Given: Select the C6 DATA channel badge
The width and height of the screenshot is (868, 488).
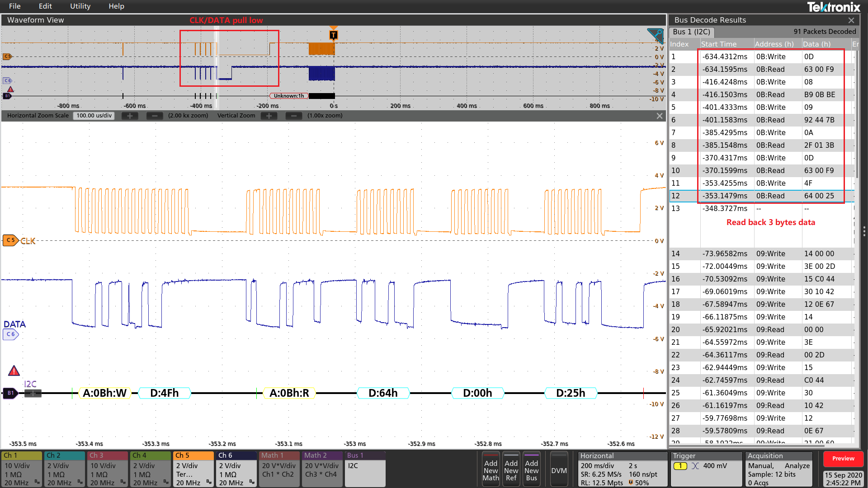Looking at the screenshot, I should click(x=10, y=334).
